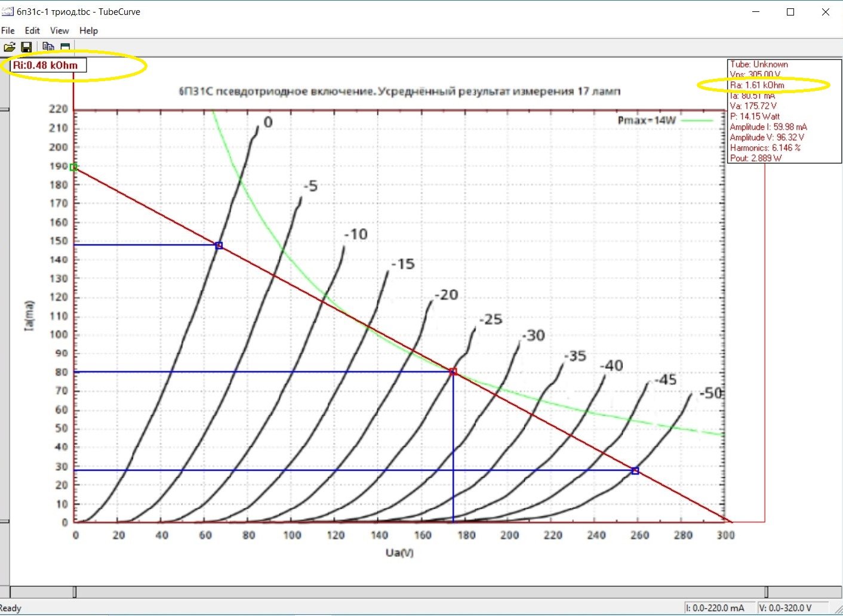
Task: Click the 'Amplitude V: 96.32 V' line
Action: (x=767, y=137)
